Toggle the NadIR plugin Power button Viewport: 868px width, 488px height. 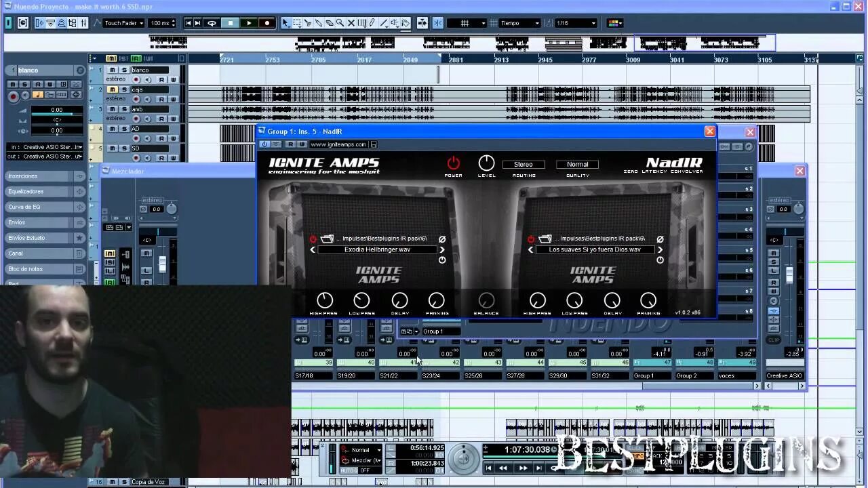(x=453, y=163)
